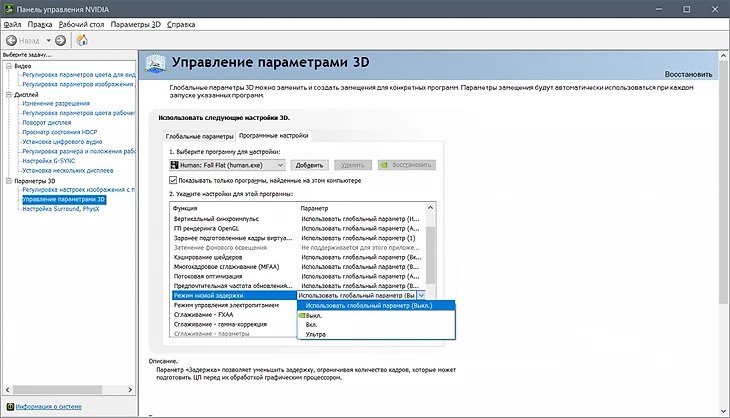Click the Восстановить link in header
This screenshot has height=418, width=730.
coord(688,75)
